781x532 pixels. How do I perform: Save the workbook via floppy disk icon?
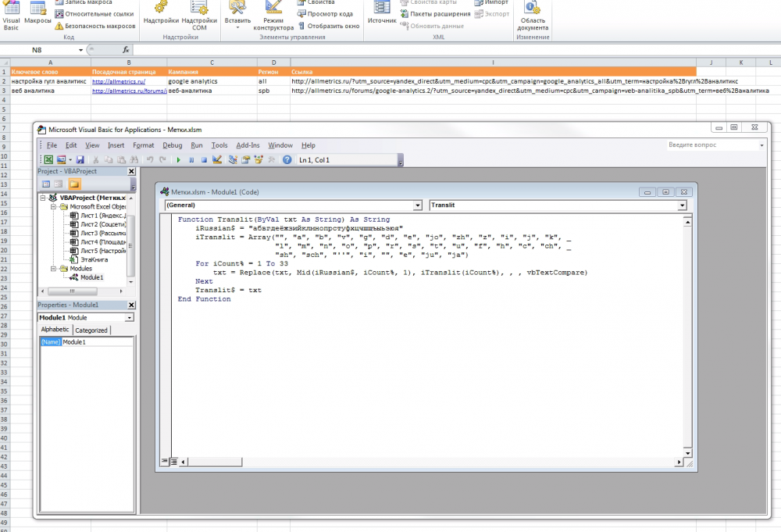pyautogui.click(x=80, y=160)
